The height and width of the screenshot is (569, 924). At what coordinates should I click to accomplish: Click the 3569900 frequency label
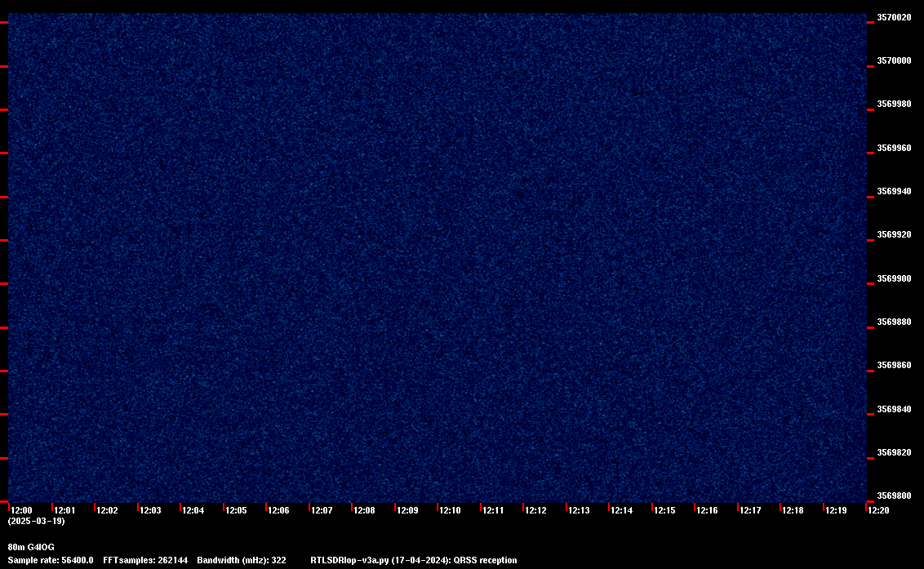coord(894,278)
